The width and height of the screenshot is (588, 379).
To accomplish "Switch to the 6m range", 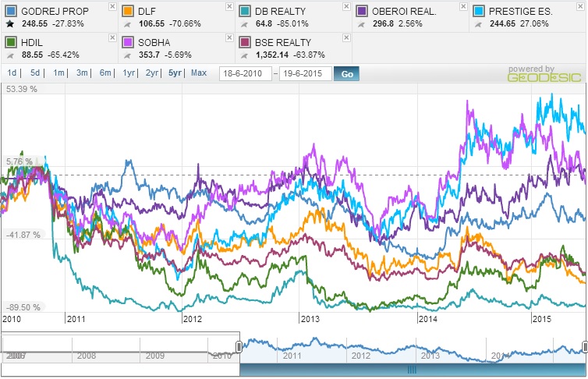I will [105, 73].
